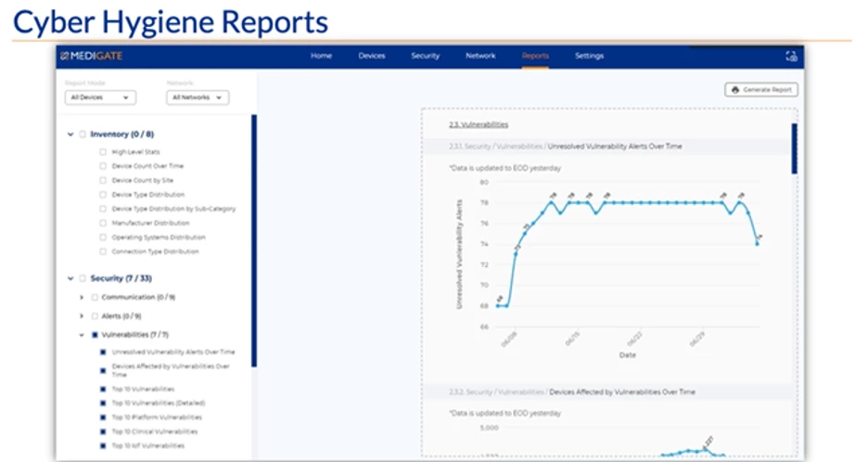Click the Medigate logo
The width and height of the screenshot is (868, 462).
click(x=92, y=56)
